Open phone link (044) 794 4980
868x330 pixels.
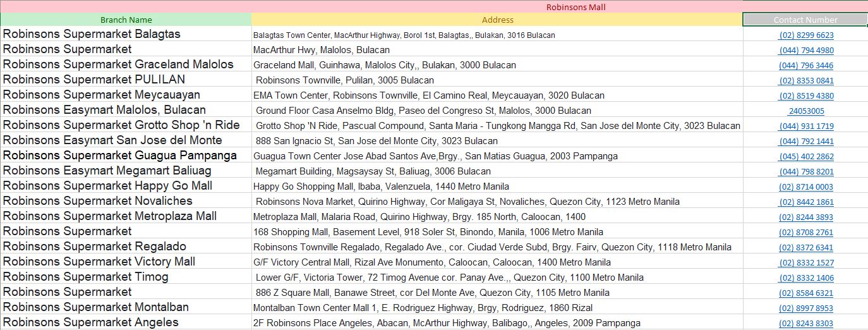(x=806, y=51)
